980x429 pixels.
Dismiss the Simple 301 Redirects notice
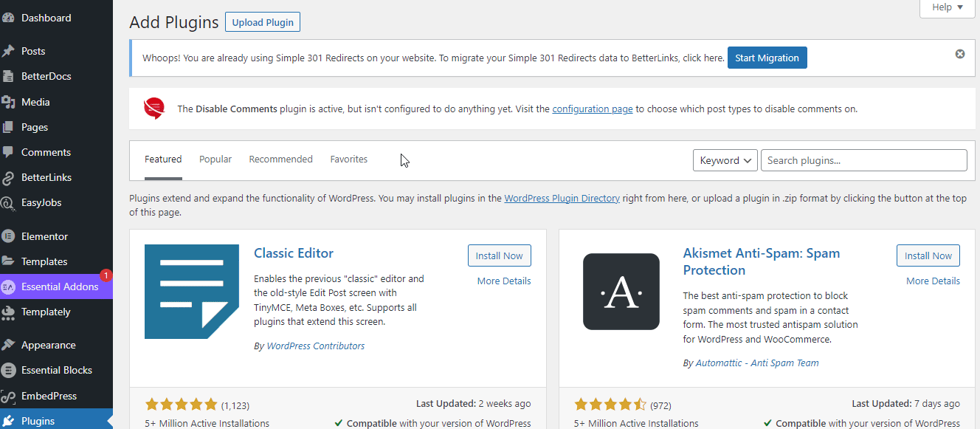(x=960, y=54)
